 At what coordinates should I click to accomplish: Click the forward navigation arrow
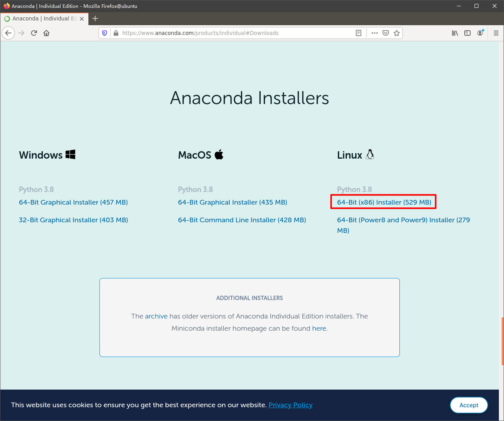click(21, 33)
